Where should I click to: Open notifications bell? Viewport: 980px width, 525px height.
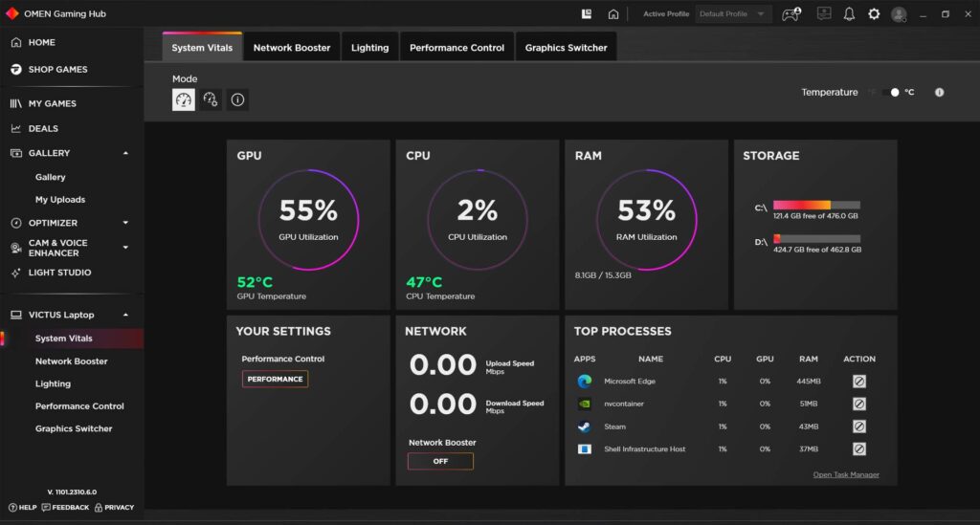pos(849,13)
